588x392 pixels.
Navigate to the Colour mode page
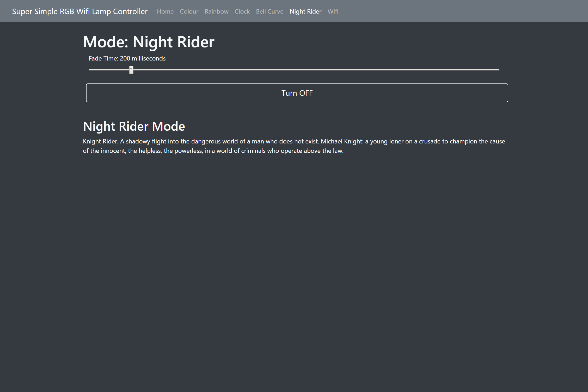coord(189,11)
